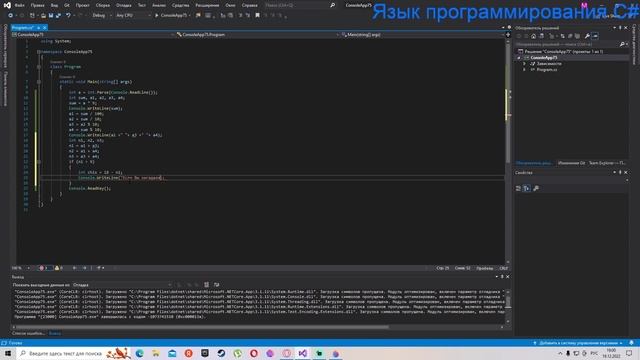This screenshot has height=360, width=640.
Task: Switch to Список ошибок tab
Action: tap(28, 333)
